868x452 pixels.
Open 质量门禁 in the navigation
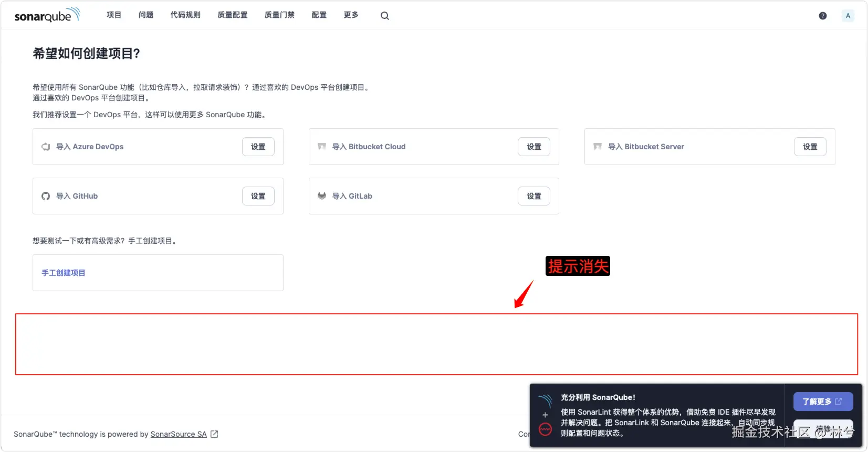tap(279, 15)
